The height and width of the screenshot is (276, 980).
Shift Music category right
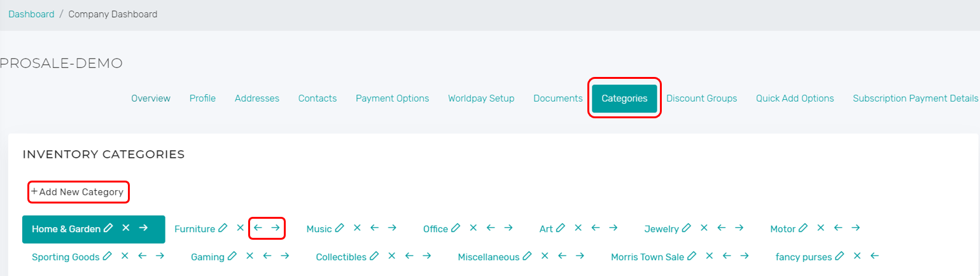(x=392, y=228)
